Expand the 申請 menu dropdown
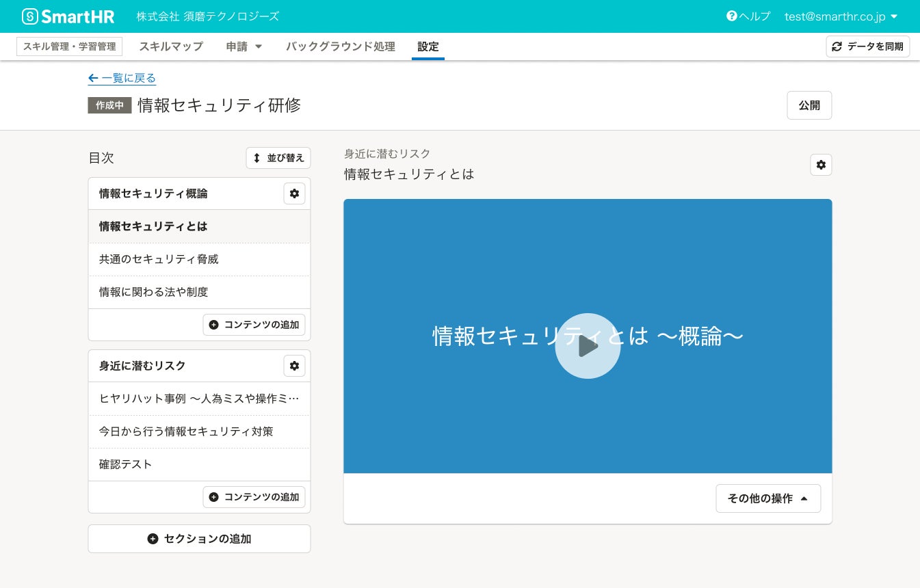 click(x=244, y=46)
